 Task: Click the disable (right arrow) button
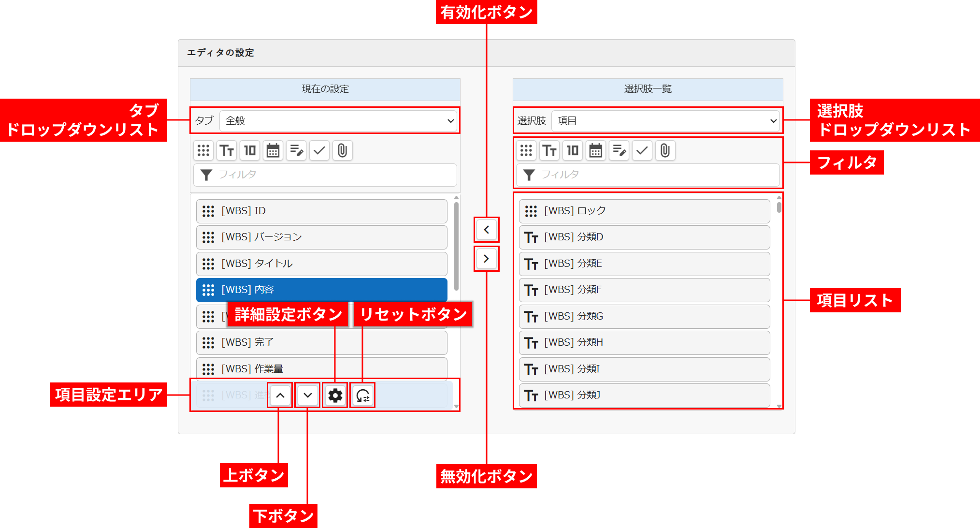click(x=486, y=259)
